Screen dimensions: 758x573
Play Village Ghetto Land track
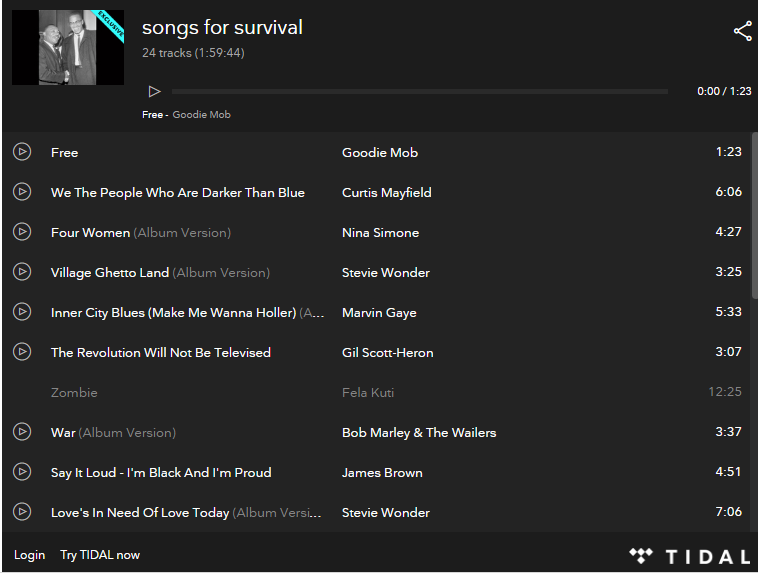[22, 272]
